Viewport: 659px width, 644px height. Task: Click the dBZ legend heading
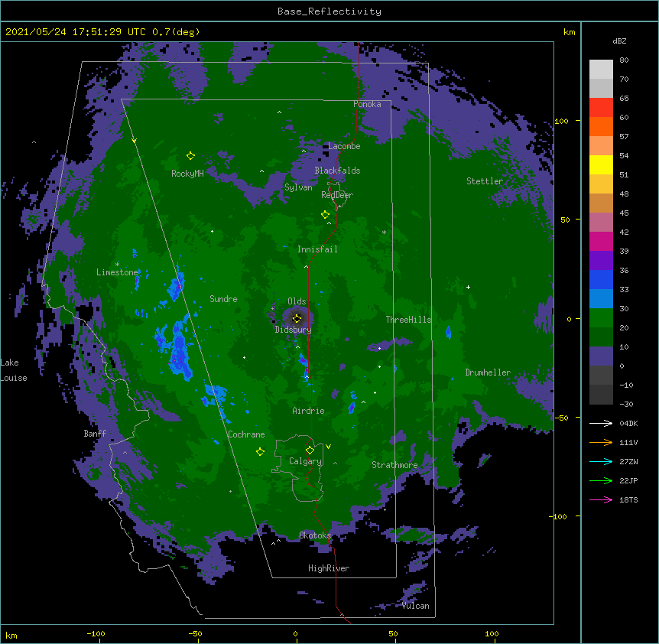tap(619, 41)
